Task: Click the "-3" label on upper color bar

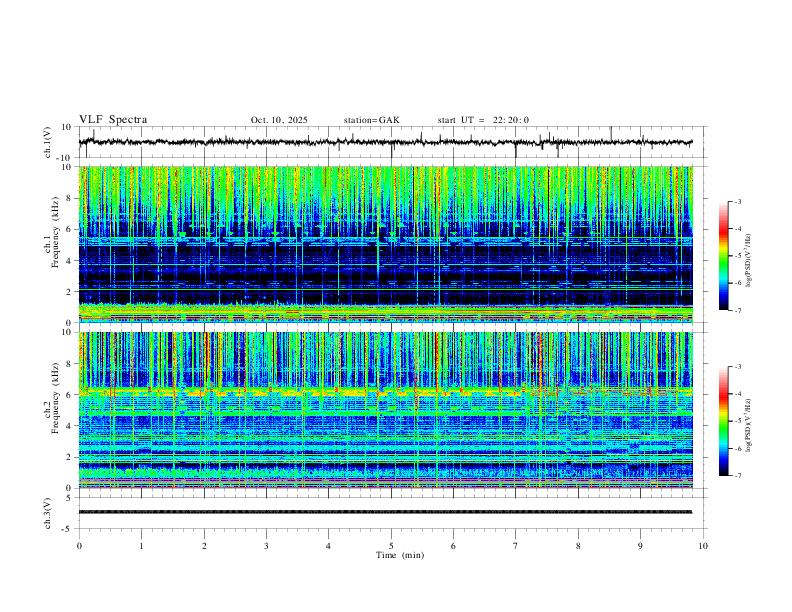Action: point(737,202)
